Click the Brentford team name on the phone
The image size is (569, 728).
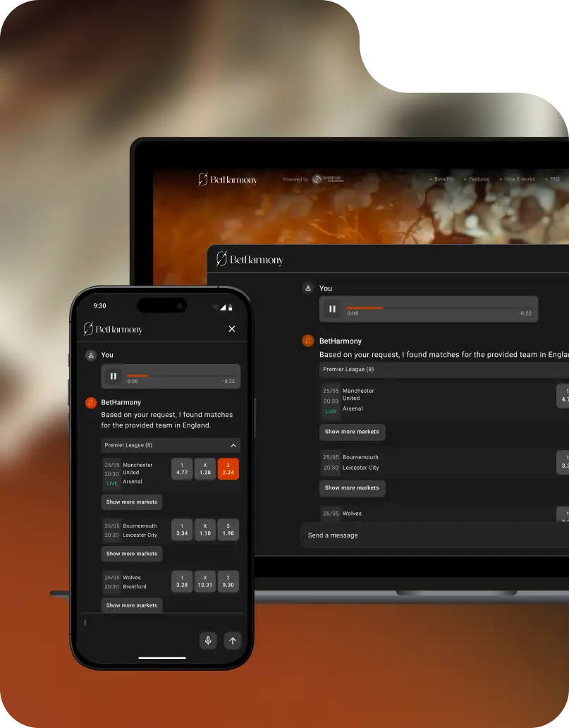135,586
